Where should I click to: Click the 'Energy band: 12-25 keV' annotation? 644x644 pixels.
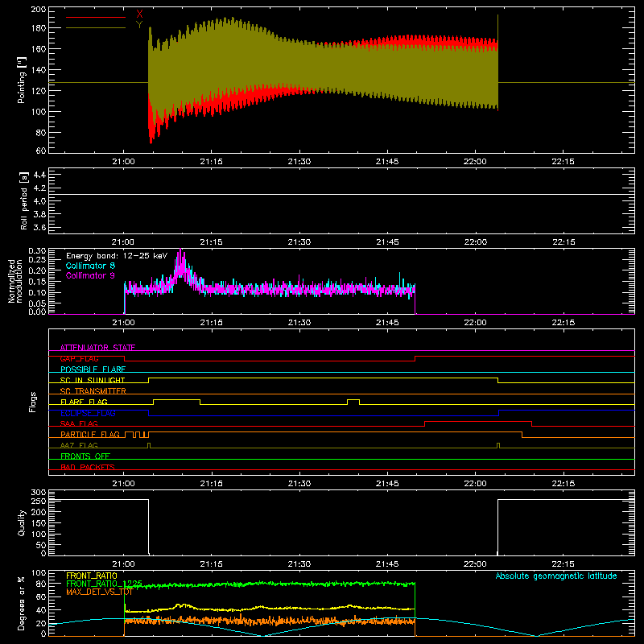(117, 256)
